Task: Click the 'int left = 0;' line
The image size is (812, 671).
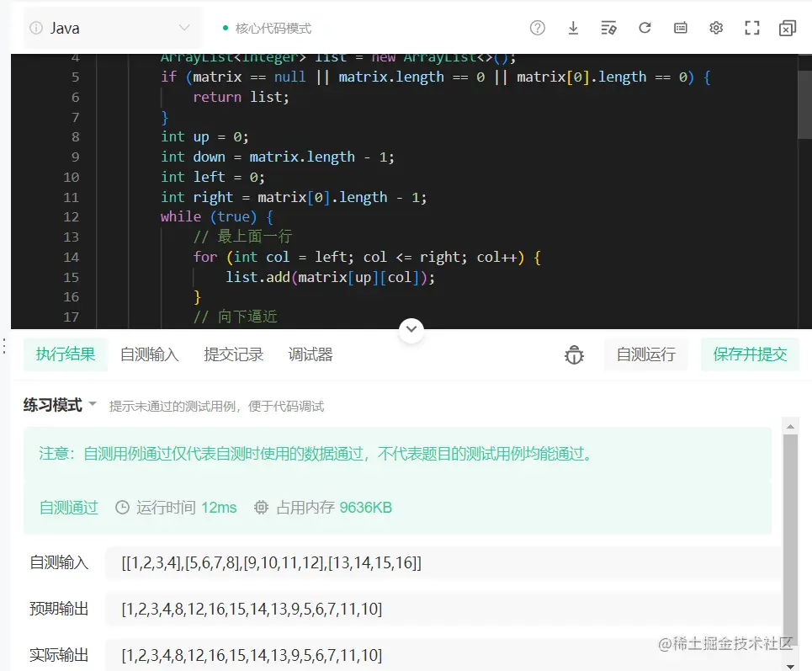Action: click(213, 177)
